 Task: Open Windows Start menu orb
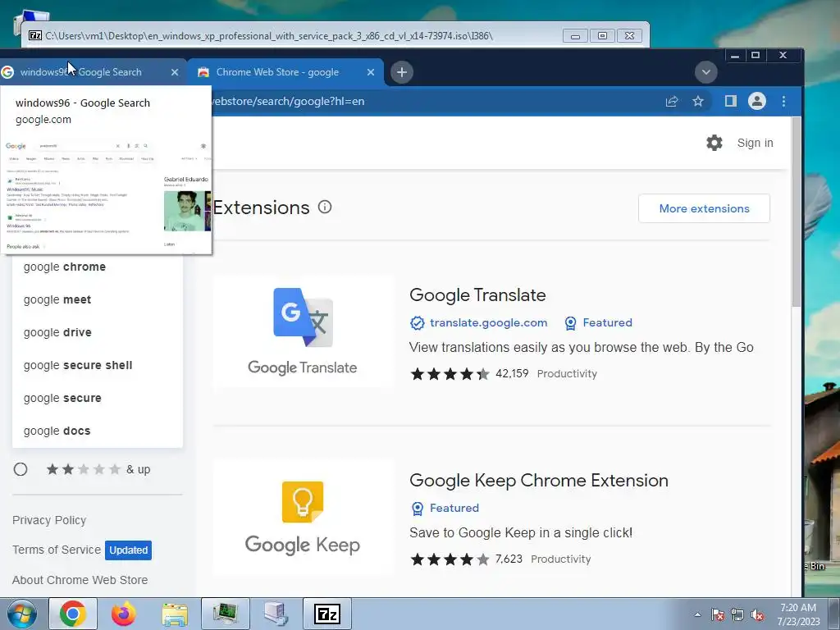pos(22,614)
